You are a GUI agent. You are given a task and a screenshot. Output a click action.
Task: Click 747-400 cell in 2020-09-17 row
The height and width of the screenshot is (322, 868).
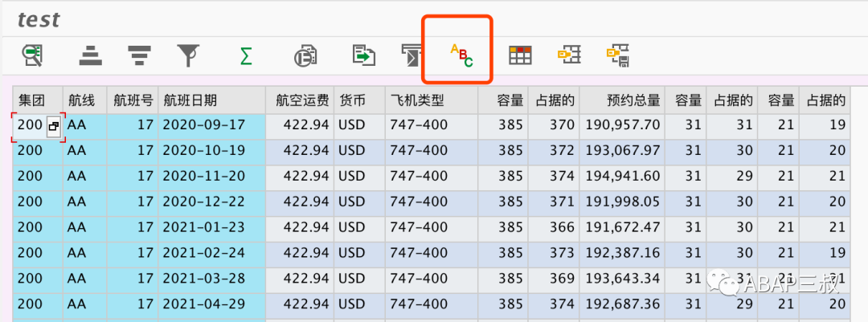pyautogui.click(x=432, y=125)
